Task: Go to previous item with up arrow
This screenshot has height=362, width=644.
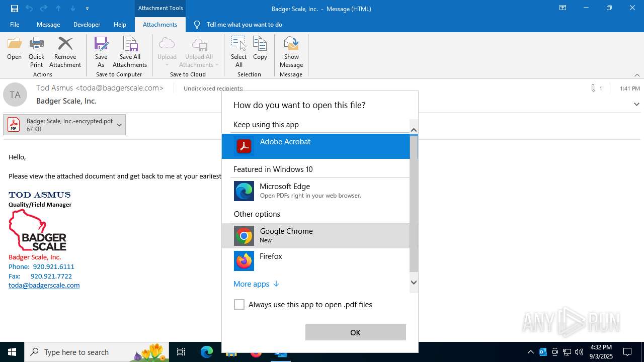Action: 58,9
